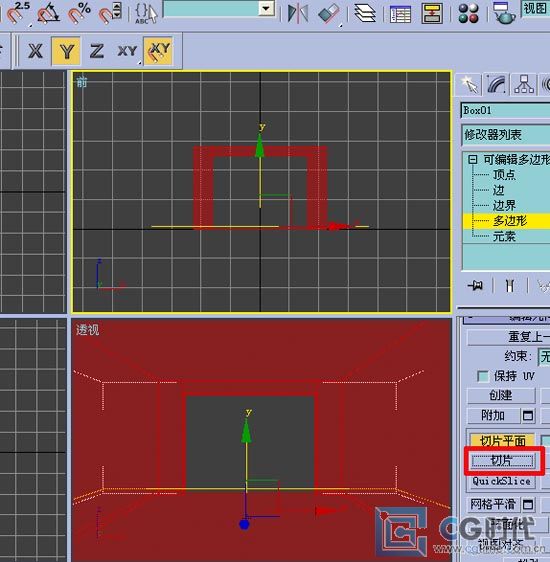Open the Layer Manager icon

(365, 14)
